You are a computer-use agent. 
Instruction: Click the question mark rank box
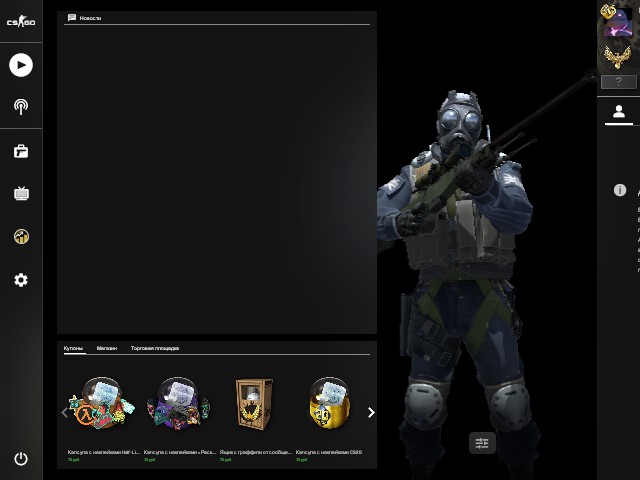(x=619, y=82)
